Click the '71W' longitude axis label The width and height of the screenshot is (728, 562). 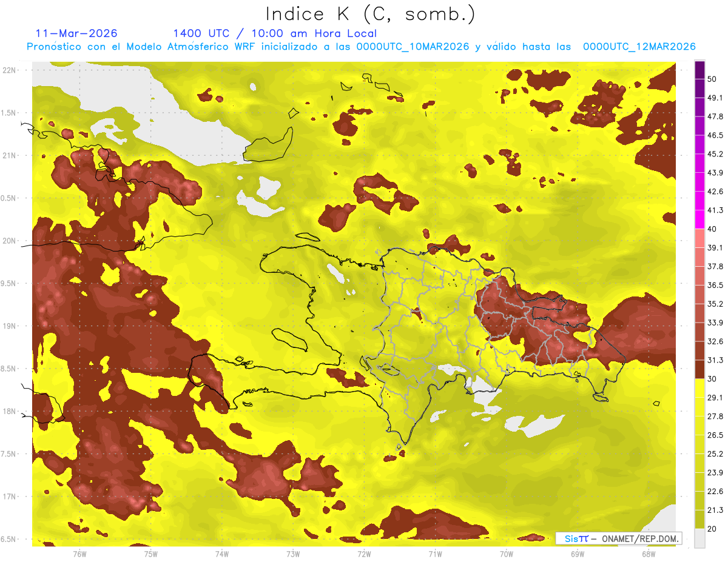point(435,553)
